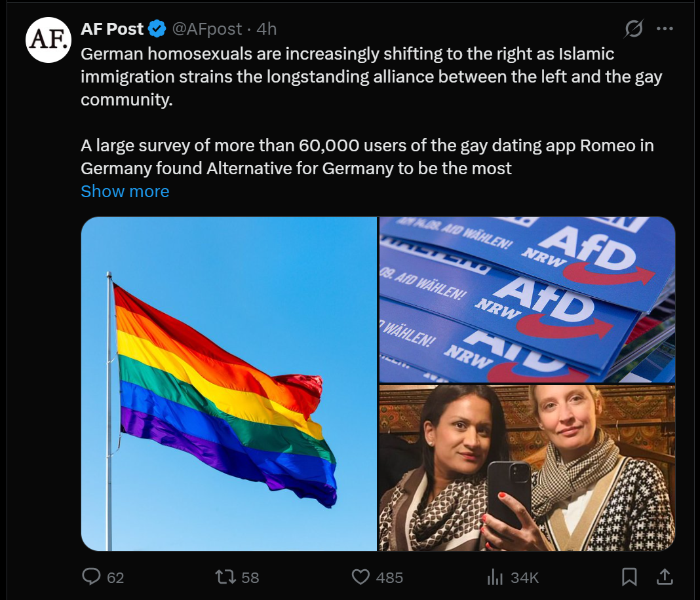Expand the post with Show more
700x600 pixels.
tap(125, 191)
